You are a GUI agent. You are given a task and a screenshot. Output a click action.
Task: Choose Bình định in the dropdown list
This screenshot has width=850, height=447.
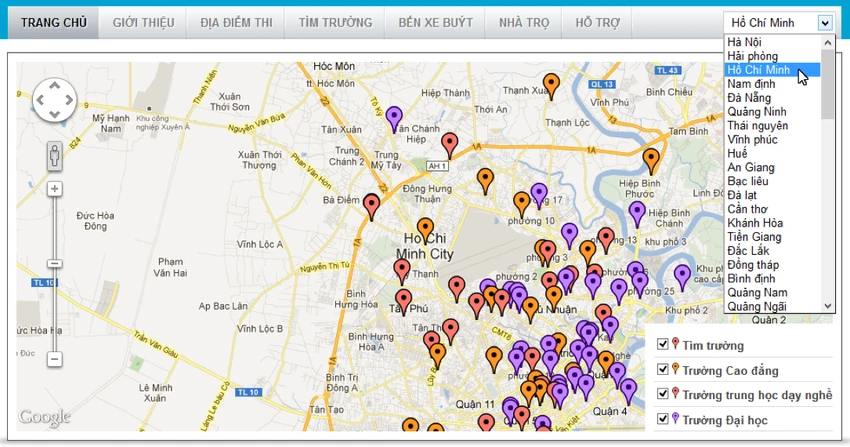(x=773, y=278)
